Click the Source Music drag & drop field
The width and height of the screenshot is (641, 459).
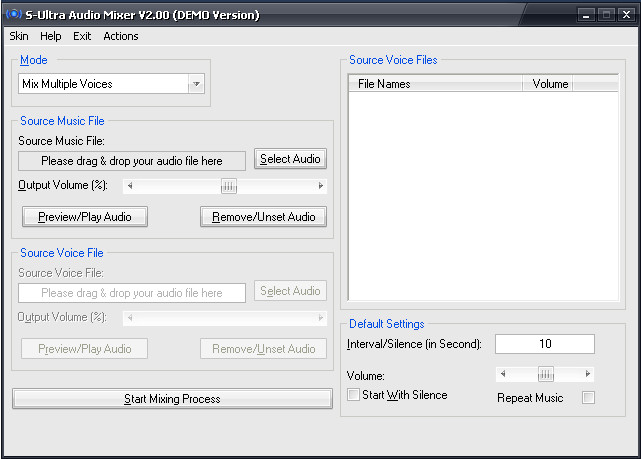(x=132, y=161)
